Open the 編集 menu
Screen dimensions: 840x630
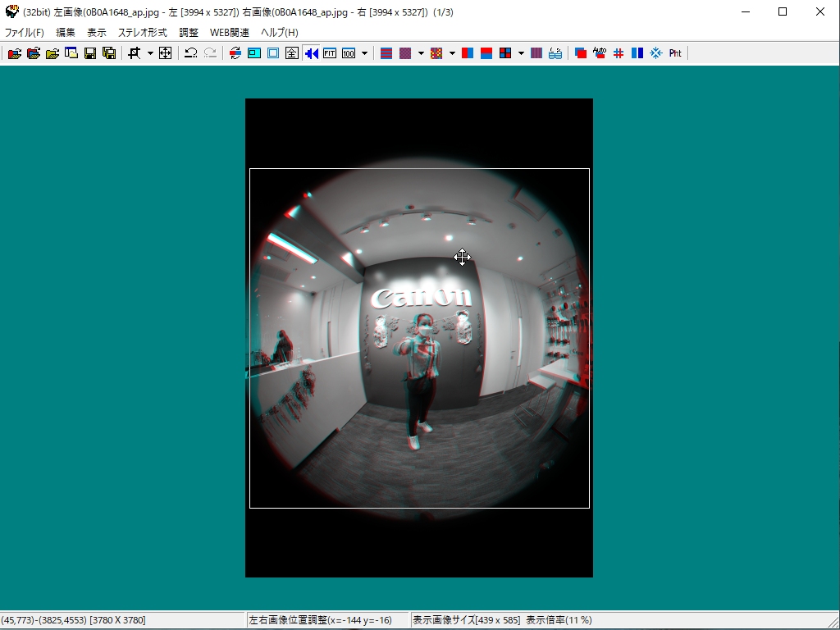coord(66,33)
